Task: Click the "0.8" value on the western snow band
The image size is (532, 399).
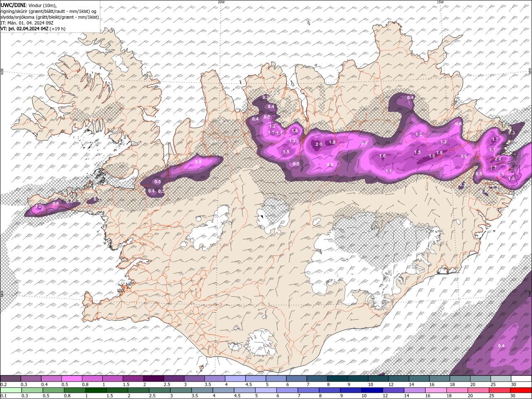Action: click(198, 162)
